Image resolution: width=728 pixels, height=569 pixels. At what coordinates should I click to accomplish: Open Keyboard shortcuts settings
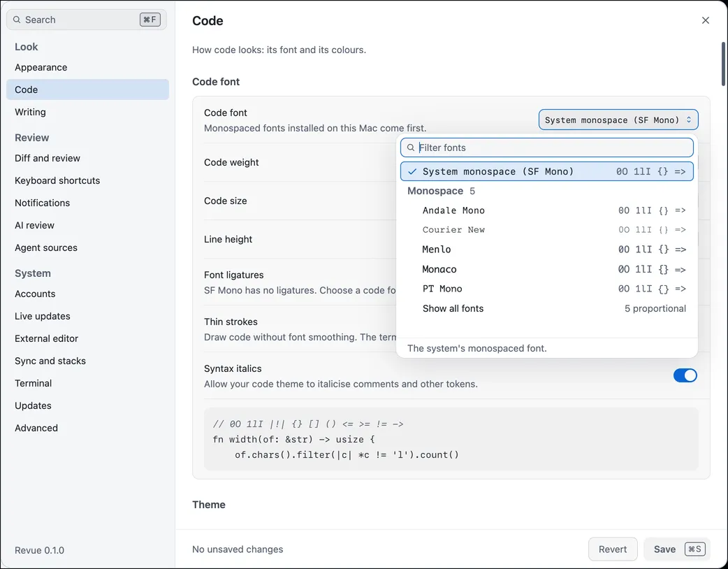pos(87,180)
